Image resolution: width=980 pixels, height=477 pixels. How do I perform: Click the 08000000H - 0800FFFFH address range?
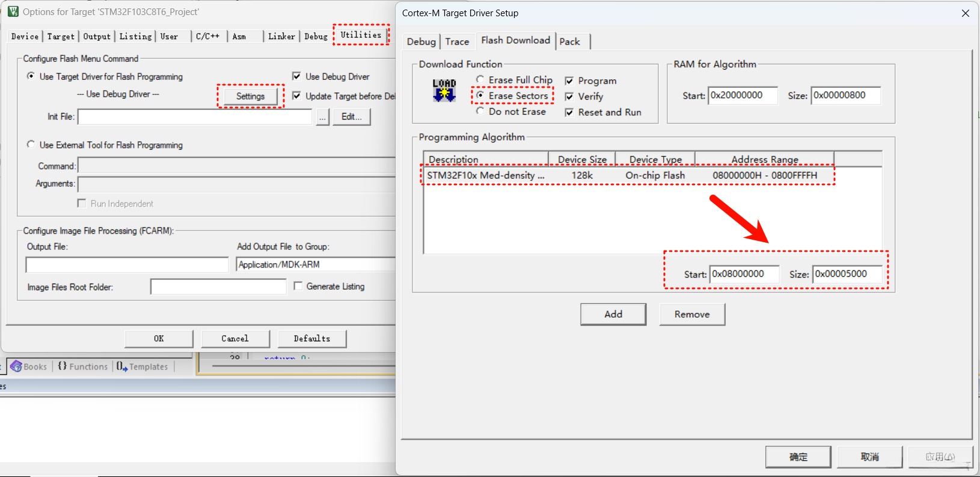pos(765,175)
